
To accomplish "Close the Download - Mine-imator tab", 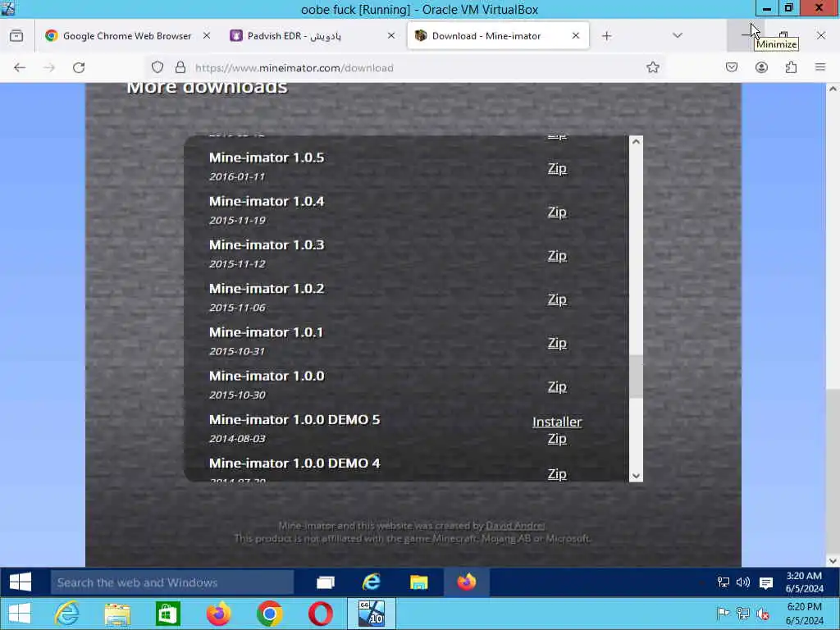I will coord(576,35).
